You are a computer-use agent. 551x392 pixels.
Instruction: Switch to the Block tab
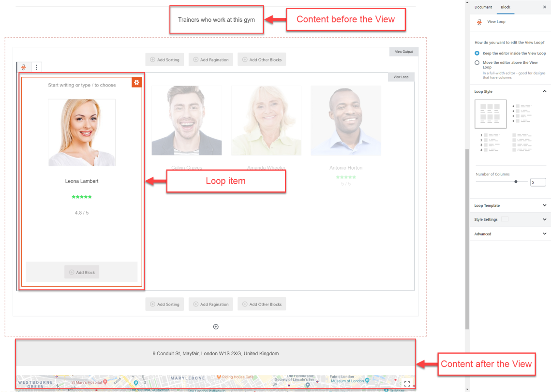pyautogui.click(x=506, y=7)
